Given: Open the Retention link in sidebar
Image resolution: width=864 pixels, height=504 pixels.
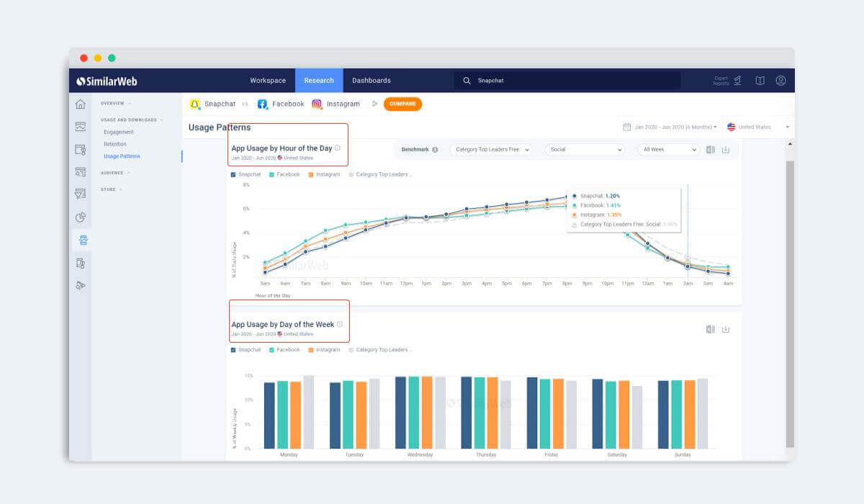Looking at the screenshot, I should [x=115, y=144].
